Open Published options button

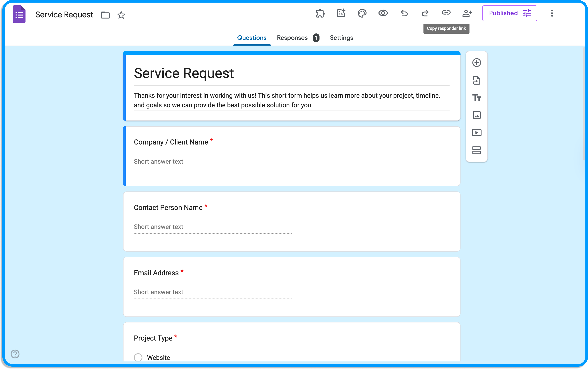509,13
